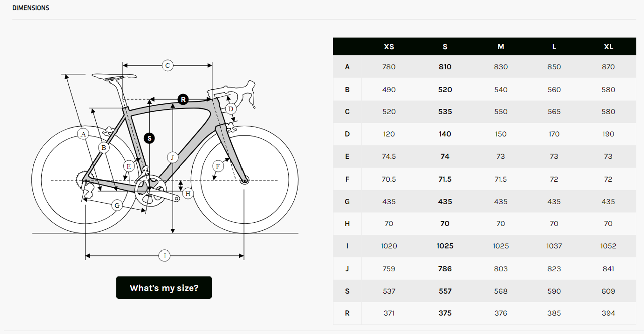644x334 pixels.
Task: Select the black S marker on the diagram
Action: click(x=149, y=138)
